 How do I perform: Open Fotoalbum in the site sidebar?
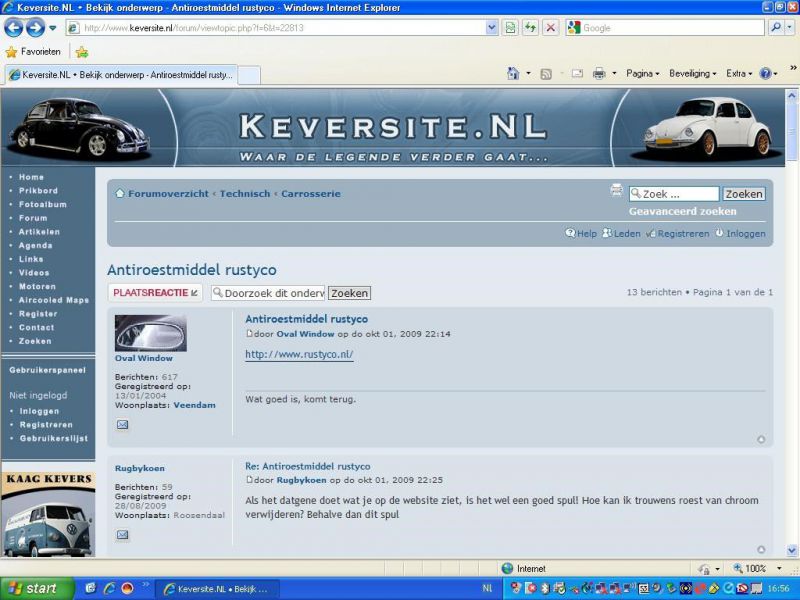43,205
